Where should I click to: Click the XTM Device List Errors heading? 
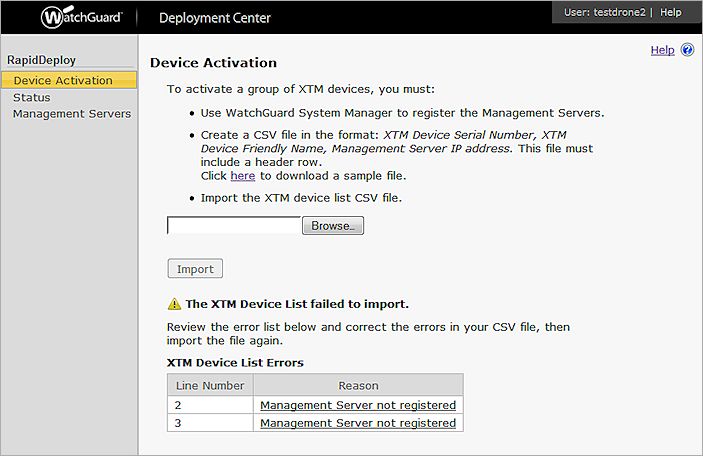coord(235,363)
